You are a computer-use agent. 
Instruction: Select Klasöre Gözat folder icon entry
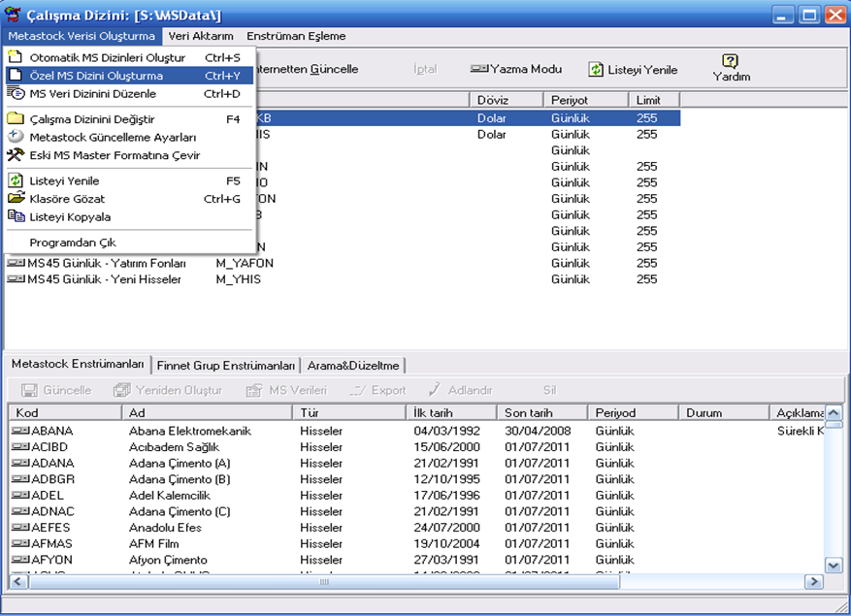16,199
